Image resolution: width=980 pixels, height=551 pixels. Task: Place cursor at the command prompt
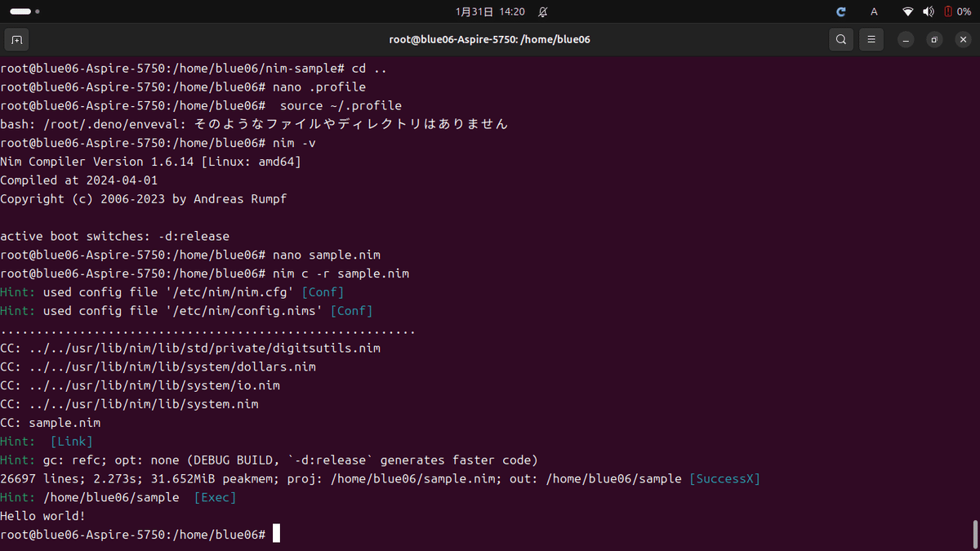click(x=276, y=533)
